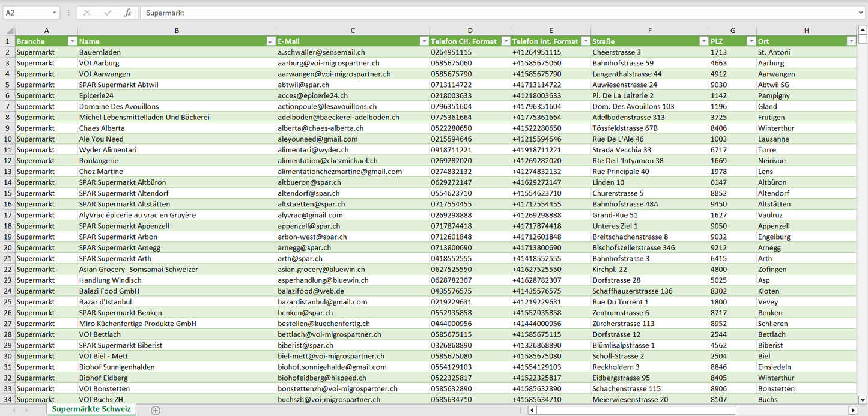The image size is (868, 416).
Task: Open the PLZ column filter dropdown
Action: (751, 41)
